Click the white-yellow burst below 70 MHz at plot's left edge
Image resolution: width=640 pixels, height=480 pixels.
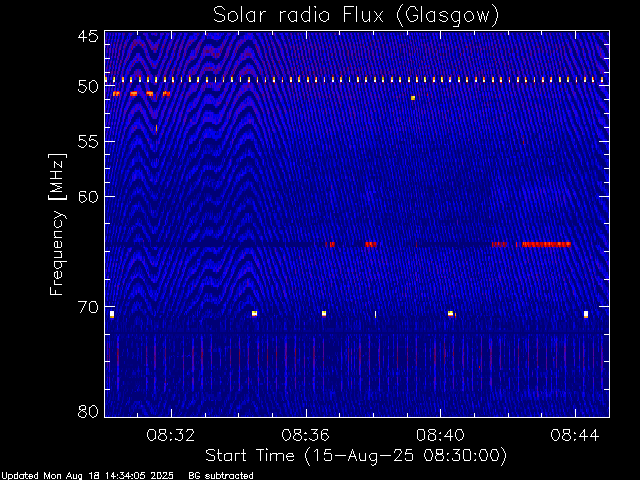[x=112, y=314]
